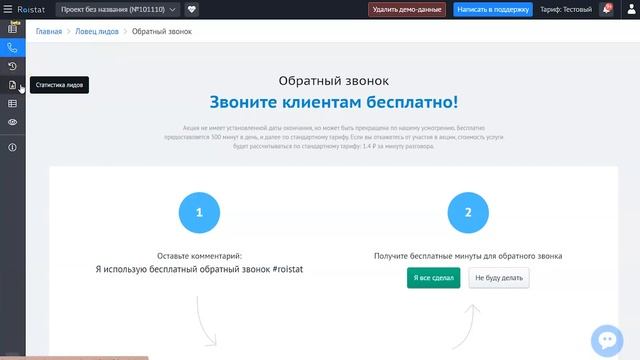Open the chat bubble widget

click(x=607, y=340)
